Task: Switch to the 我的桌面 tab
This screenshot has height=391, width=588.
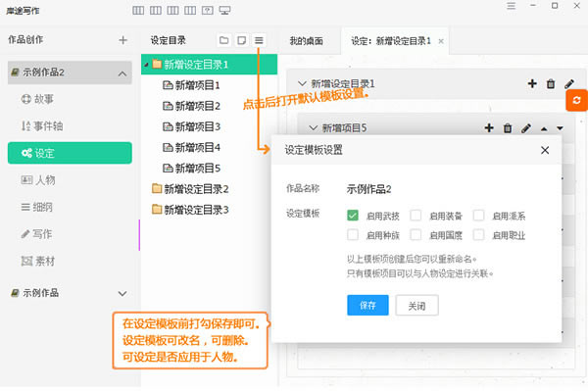Action: pos(307,41)
